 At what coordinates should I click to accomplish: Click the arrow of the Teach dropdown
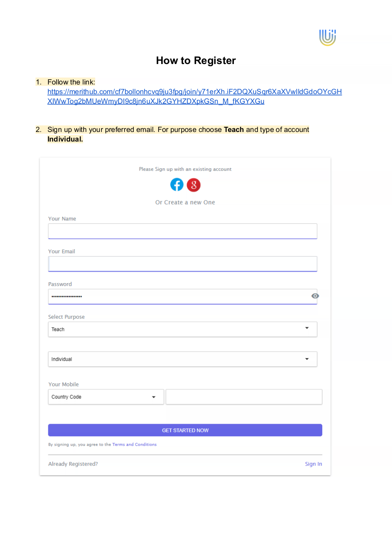click(x=307, y=328)
